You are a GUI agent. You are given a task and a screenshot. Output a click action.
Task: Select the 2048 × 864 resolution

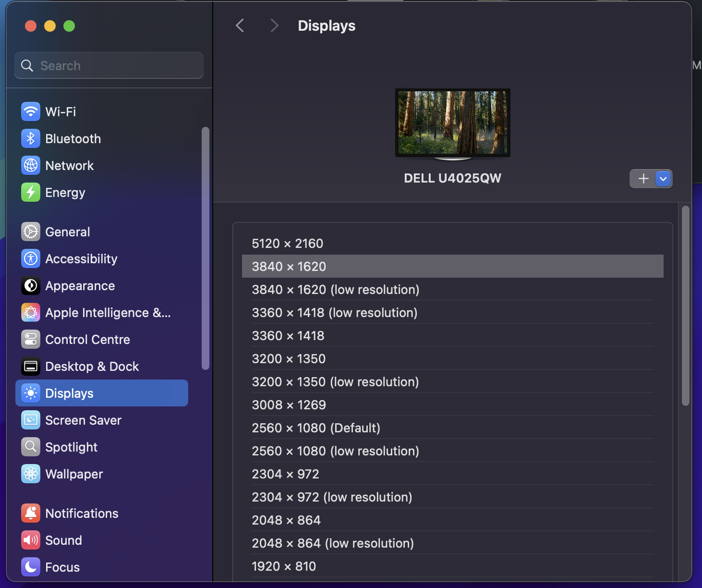click(x=453, y=520)
